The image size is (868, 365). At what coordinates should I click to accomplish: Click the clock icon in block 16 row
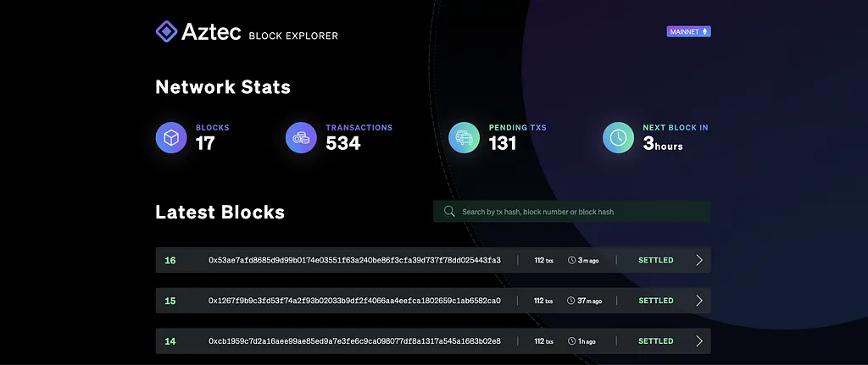572,261
